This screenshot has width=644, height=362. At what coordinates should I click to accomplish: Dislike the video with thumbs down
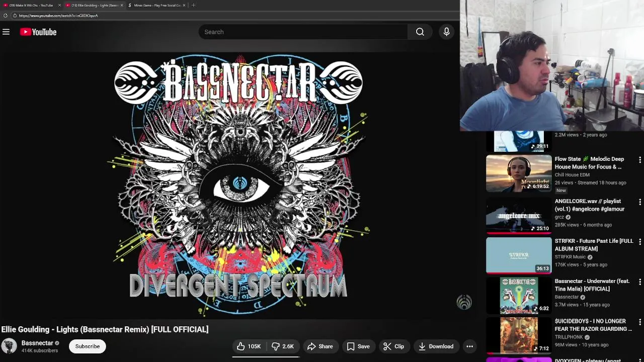tap(283, 346)
